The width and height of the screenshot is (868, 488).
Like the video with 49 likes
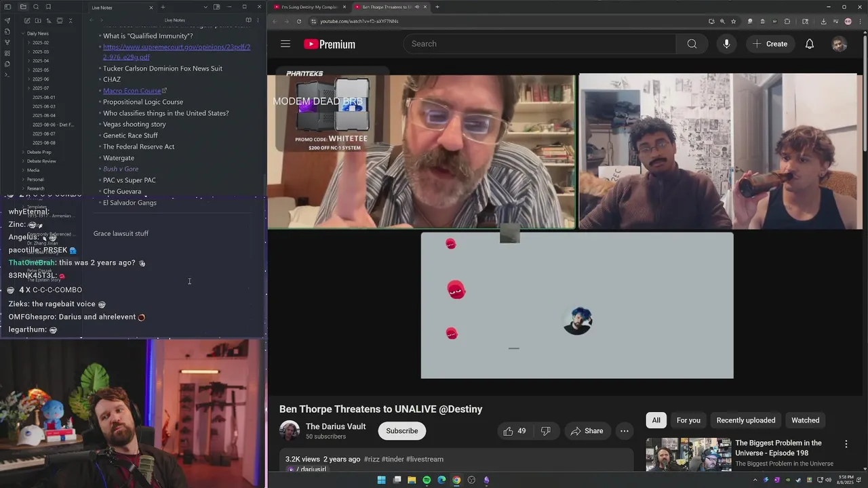click(x=514, y=431)
